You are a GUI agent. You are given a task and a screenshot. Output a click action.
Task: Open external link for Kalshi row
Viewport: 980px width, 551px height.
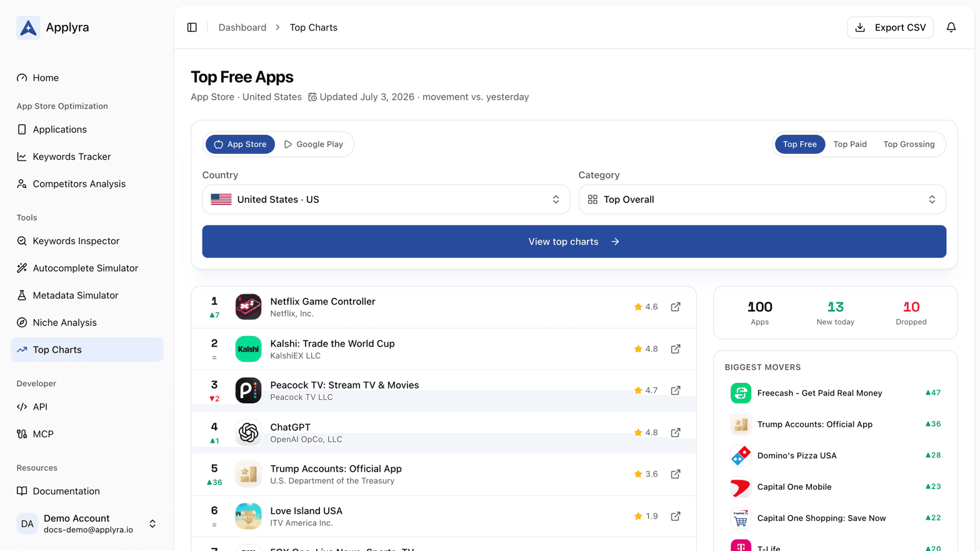pos(676,349)
